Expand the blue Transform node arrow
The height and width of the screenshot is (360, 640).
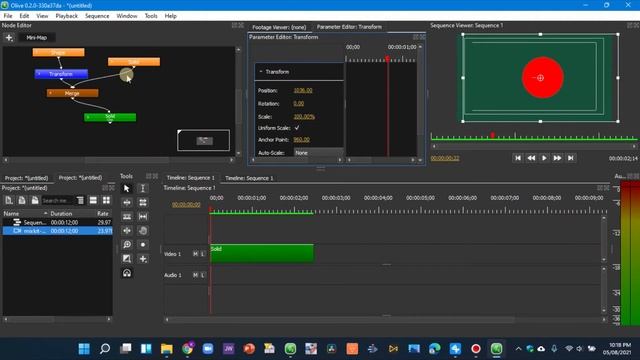point(39,74)
